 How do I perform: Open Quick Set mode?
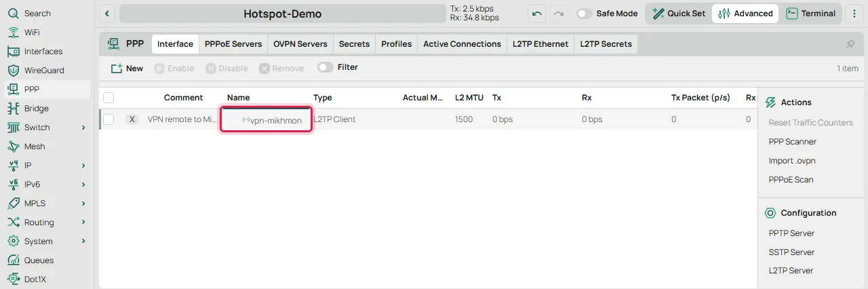point(679,14)
